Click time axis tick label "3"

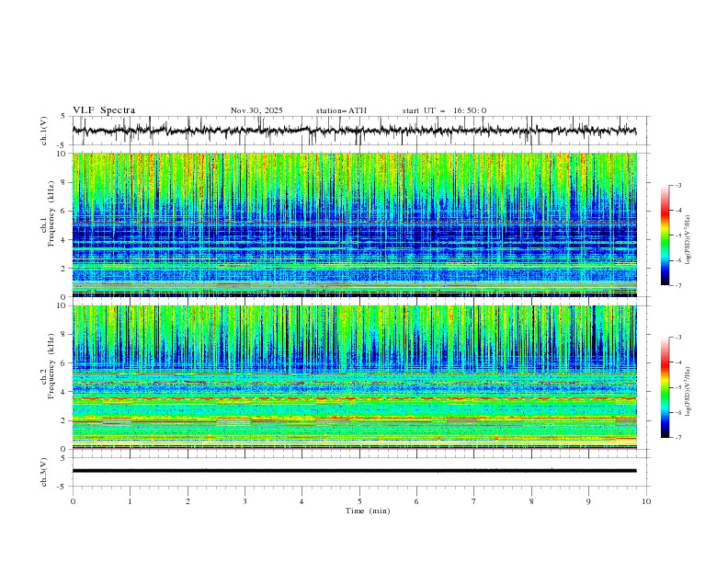click(x=245, y=501)
